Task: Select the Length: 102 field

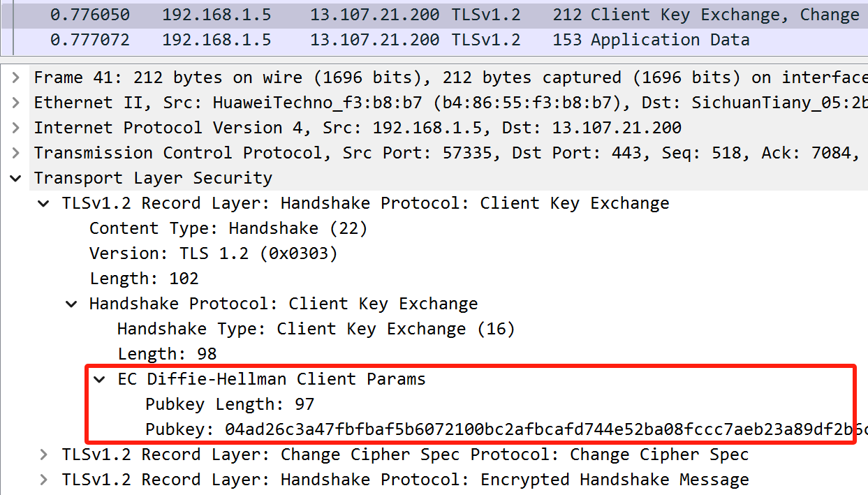Action: tap(144, 279)
